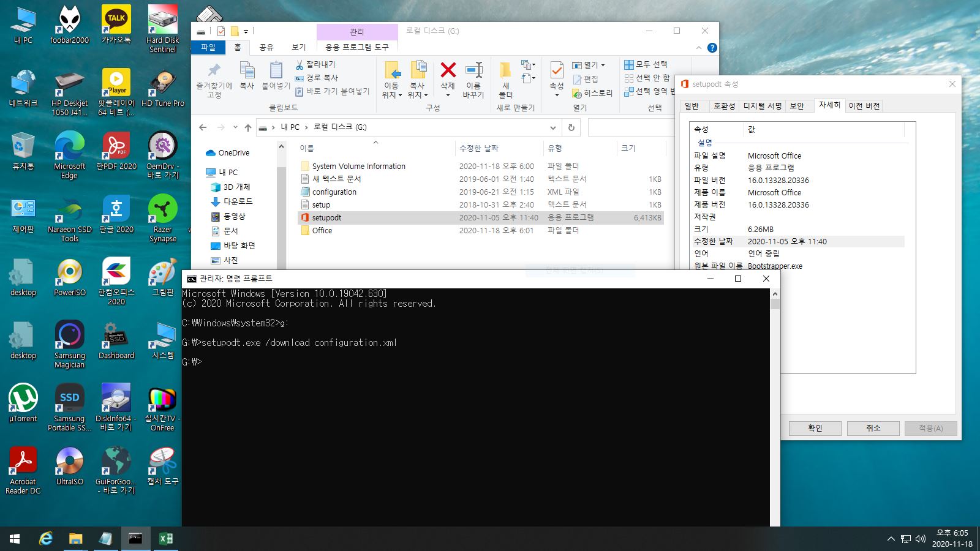Open the 파일 (File) ribbon tab
Image resolution: width=980 pixels, height=551 pixels.
[208, 47]
